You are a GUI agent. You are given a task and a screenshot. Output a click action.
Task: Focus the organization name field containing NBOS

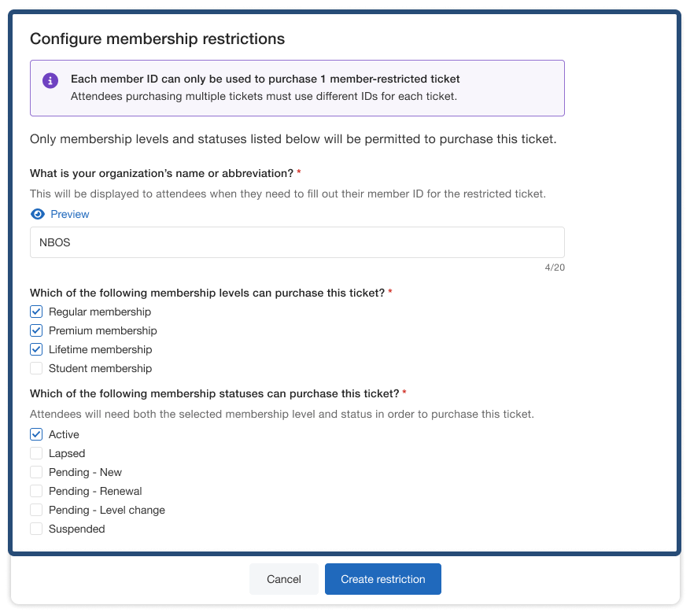pyautogui.click(x=297, y=242)
